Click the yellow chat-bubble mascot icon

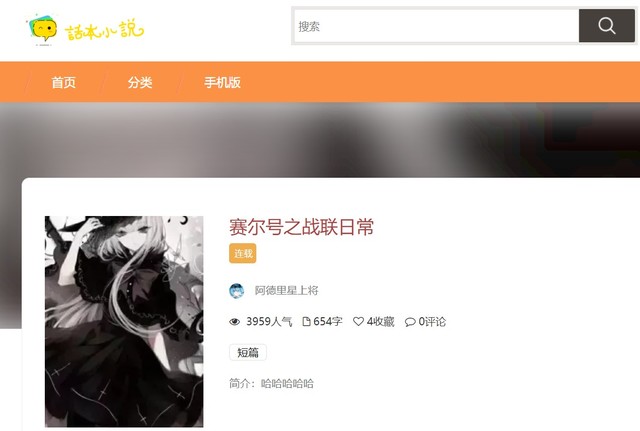click(42, 29)
